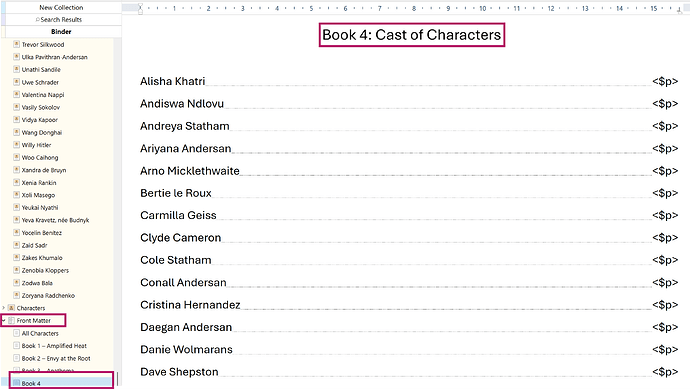Screen dimensions: 690x389
Task: Click the character icon beside Woo Caihong
Action: tap(16, 157)
